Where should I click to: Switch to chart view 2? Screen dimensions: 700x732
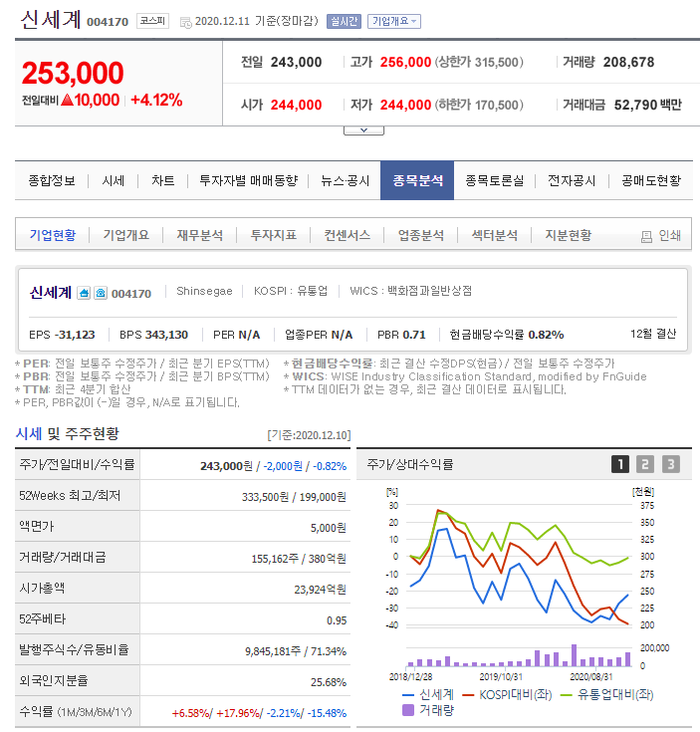[645, 464]
